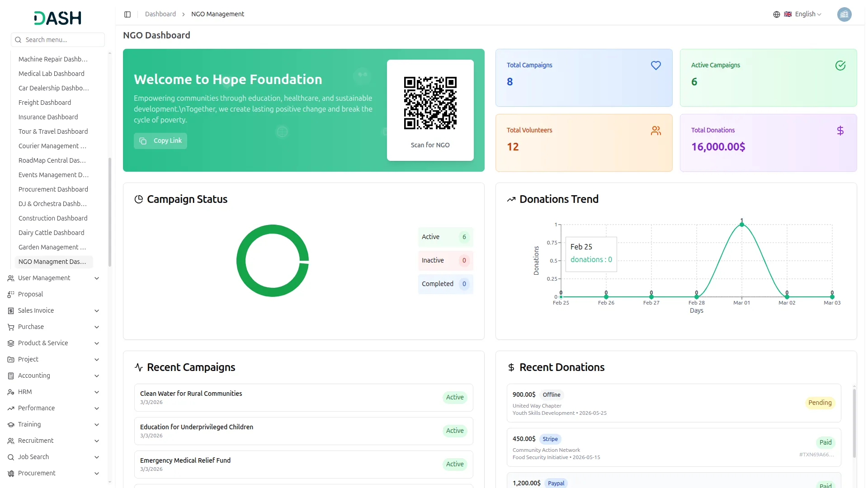Click the NGO QR code image
Image resolution: width=868 pixels, height=488 pixels.
[430, 103]
